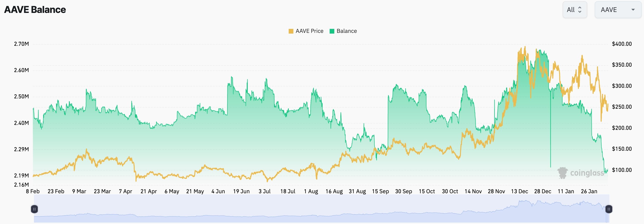Click the yellow AAVE Price legend swatch

pyautogui.click(x=291, y=31)
